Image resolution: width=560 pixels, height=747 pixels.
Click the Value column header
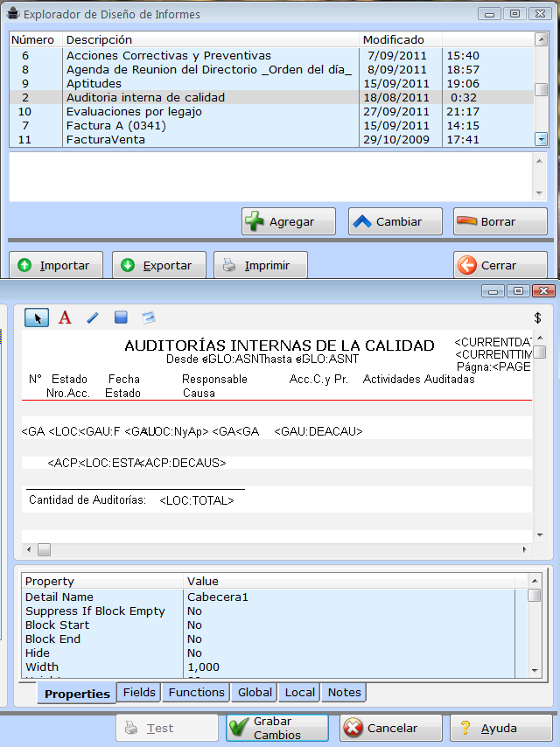(x=349, y=581)
